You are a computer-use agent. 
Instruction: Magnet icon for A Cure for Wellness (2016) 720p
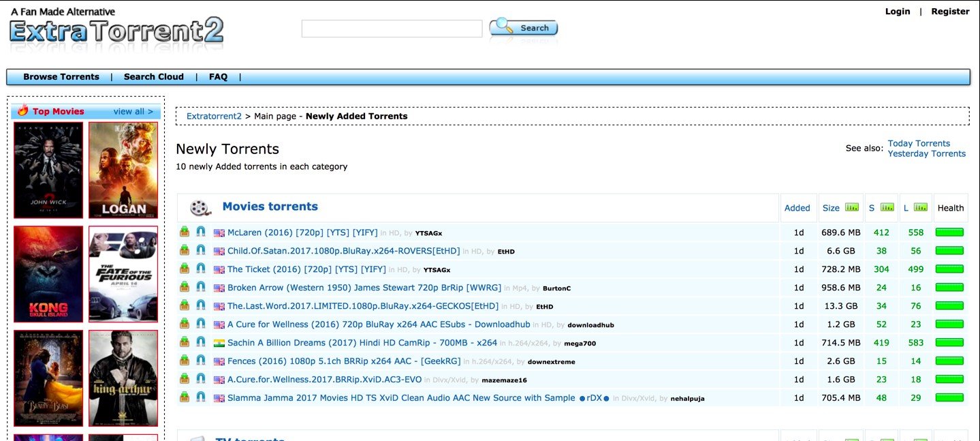tap(201, 324)
